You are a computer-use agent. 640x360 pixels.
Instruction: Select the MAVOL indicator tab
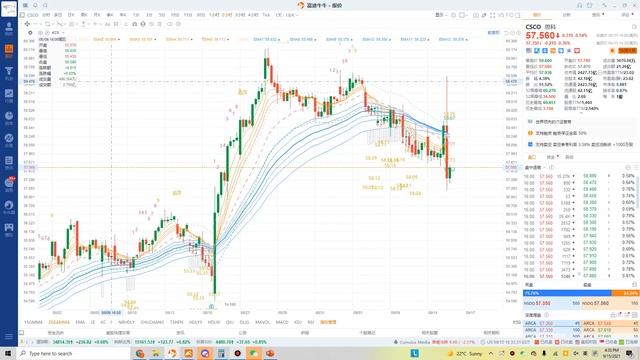(262, 322)
